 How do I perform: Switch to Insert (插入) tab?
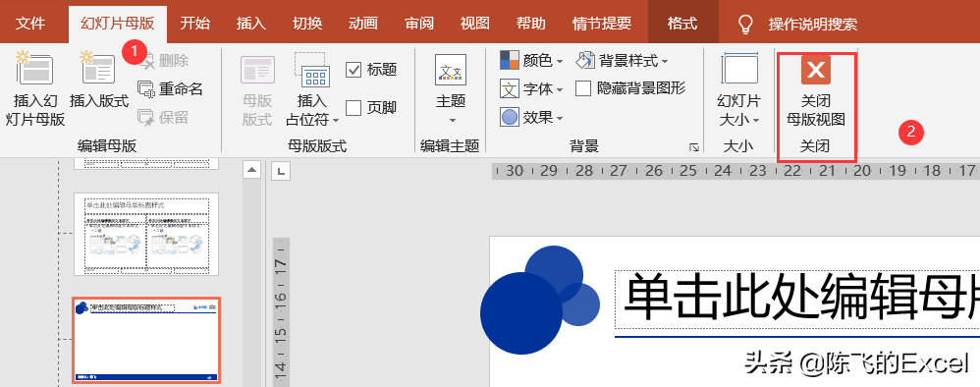coord(251,24)
